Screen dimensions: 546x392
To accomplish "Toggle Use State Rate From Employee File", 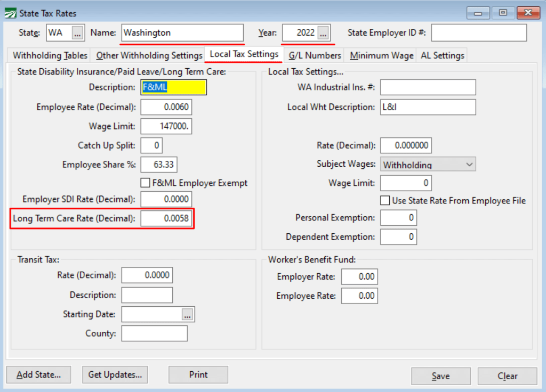I will coord(385,200).
